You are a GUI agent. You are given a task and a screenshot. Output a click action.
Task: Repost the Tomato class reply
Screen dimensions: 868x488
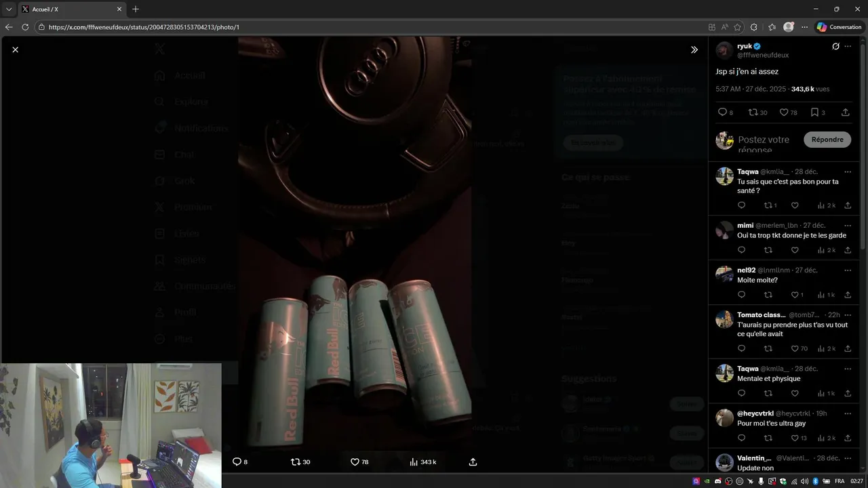coord(768,348)
